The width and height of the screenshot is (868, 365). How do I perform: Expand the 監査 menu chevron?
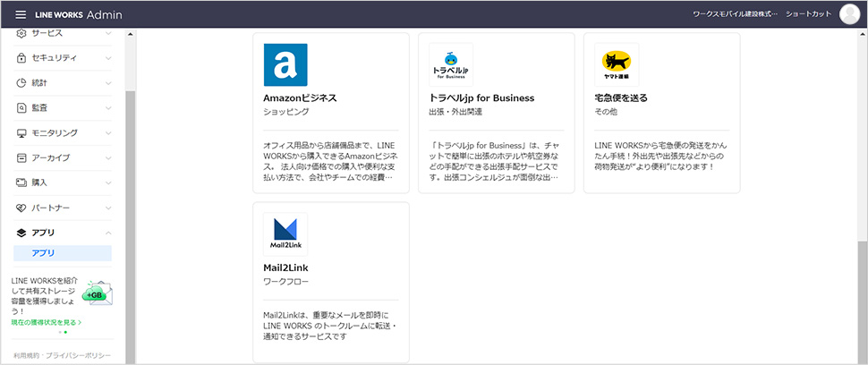click(108, 108)
